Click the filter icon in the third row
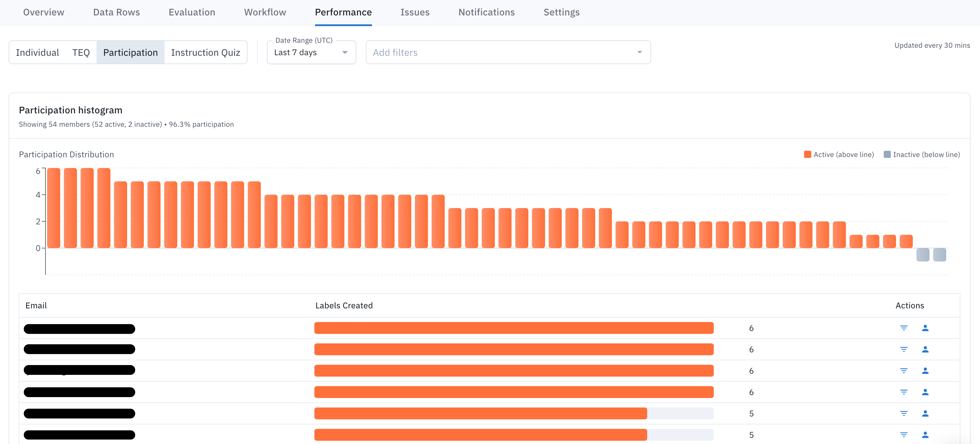The image size is (980, 444). (x=904, y=370)
